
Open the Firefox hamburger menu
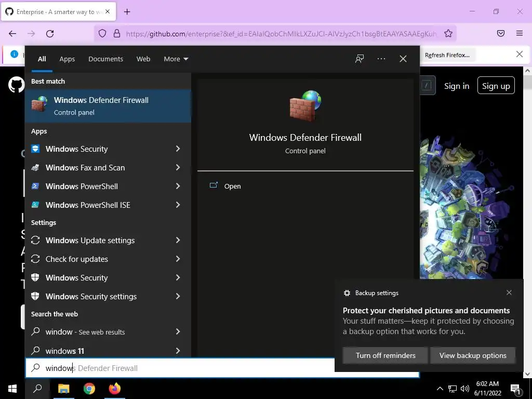coord(520,33)
